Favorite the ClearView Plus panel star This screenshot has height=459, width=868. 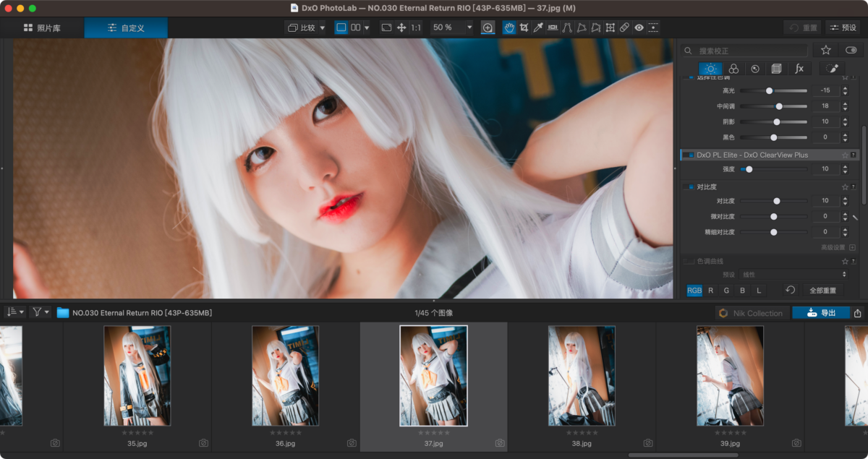tap(845, 155)
